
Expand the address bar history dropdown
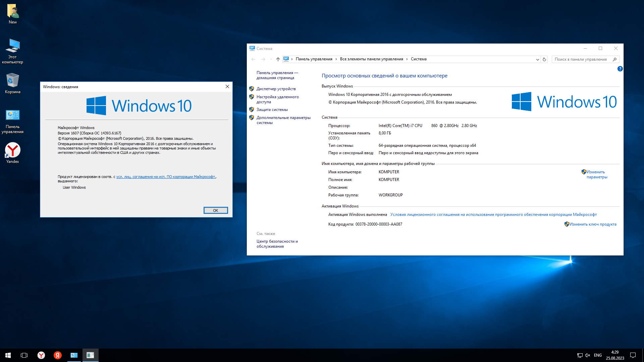point(537,59)
